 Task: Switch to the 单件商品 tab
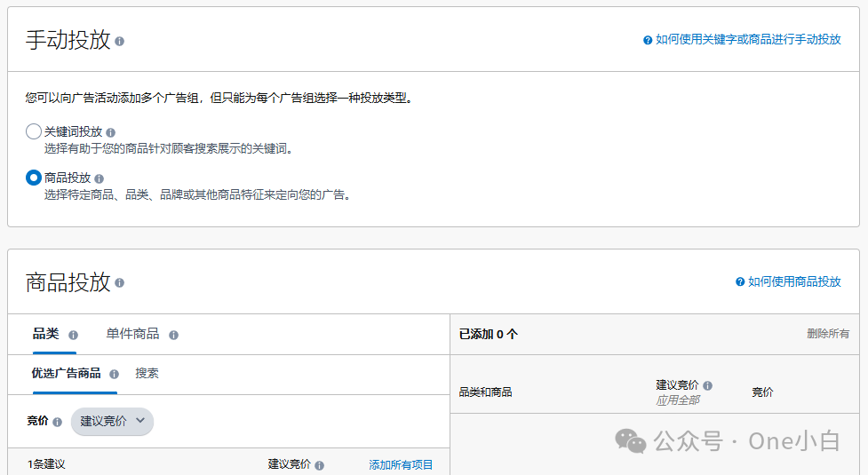[x=132, y=334]
